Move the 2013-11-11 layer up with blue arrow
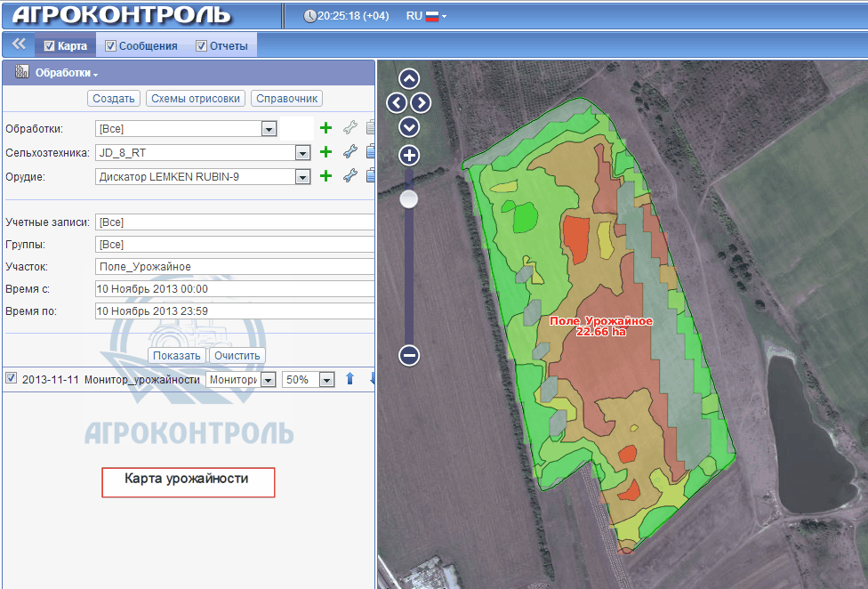The width and height of the screenshot is (868, 589). [350, 380]
